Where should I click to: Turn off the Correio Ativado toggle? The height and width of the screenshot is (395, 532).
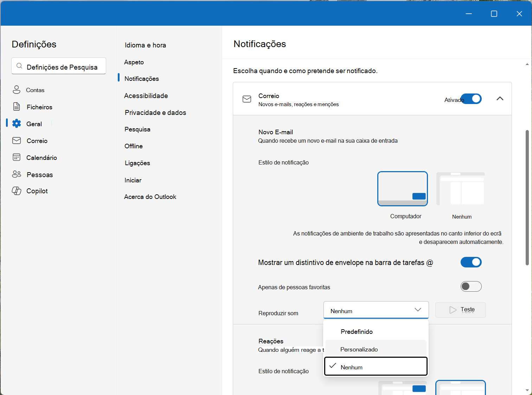471,99
